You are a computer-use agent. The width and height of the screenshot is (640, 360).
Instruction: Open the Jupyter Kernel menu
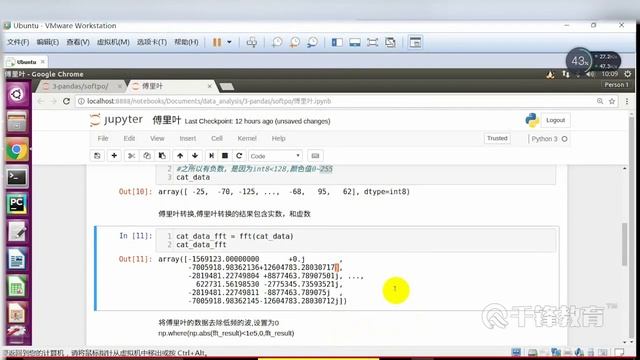(x=247, y=138)
